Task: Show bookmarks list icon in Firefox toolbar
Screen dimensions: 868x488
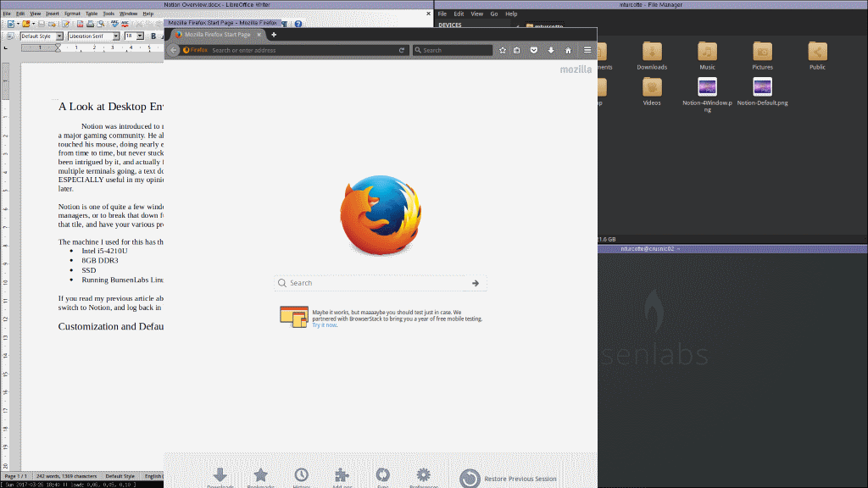Action: click(516, 50)
